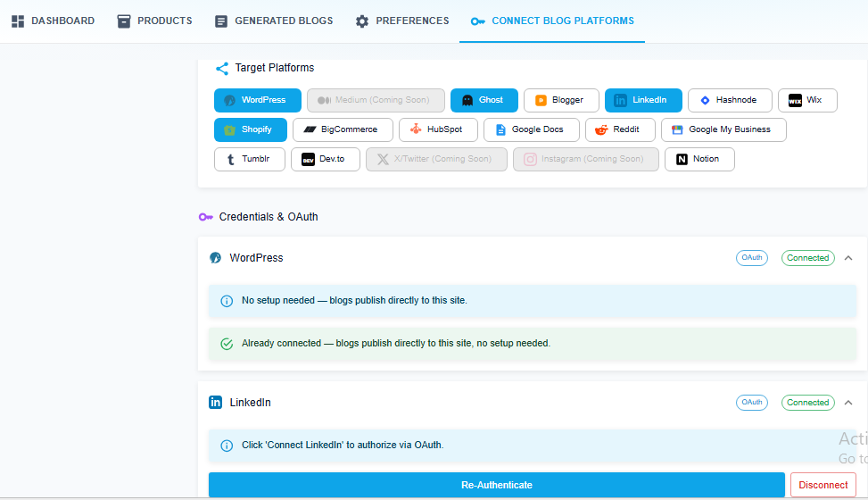
Task: Select the Google Docs platform
Action: click(x=532, y=129)
